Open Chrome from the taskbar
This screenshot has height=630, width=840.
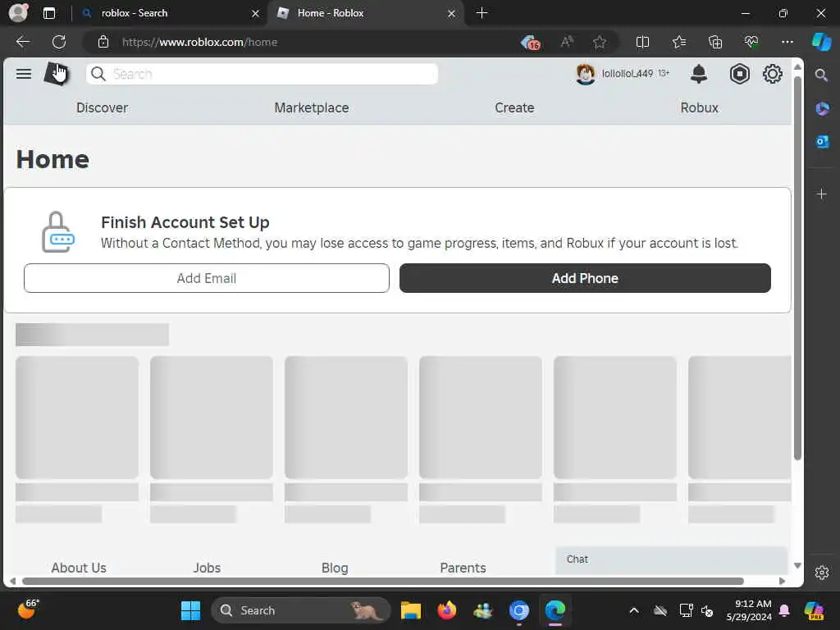pyautogui.click(x=518, y=610)
